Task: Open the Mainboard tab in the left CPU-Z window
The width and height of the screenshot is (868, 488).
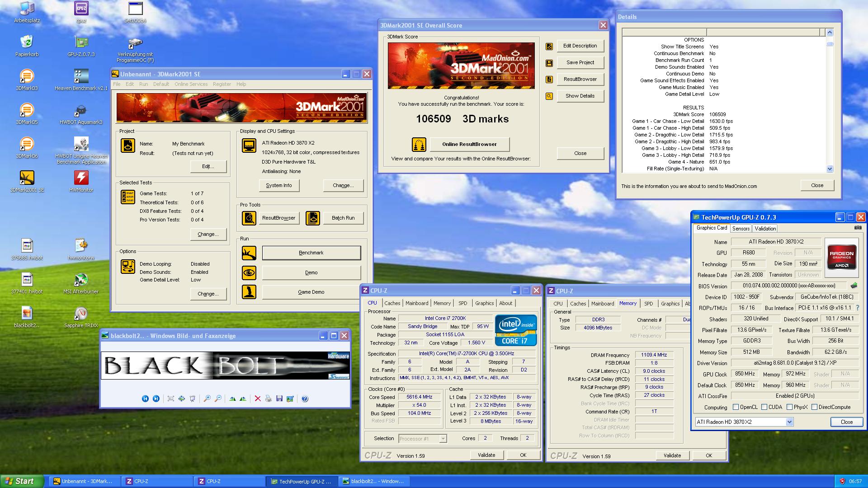Action: coord(417,303)
